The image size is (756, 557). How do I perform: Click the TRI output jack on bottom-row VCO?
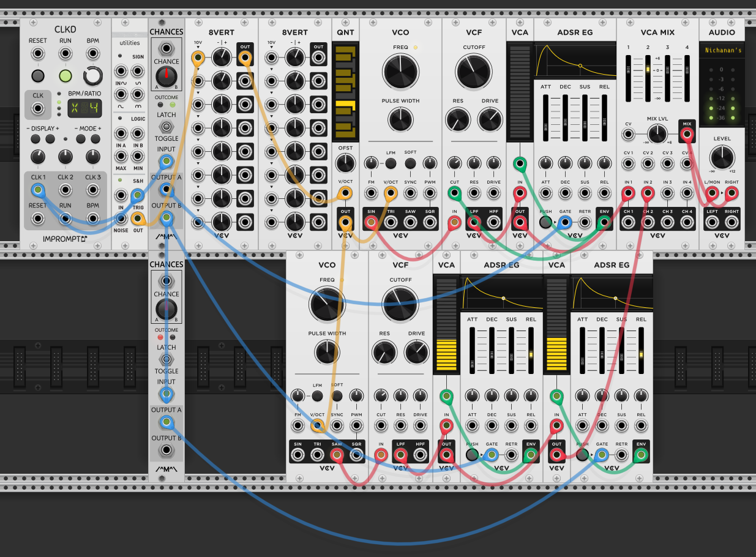coord(317,454)
